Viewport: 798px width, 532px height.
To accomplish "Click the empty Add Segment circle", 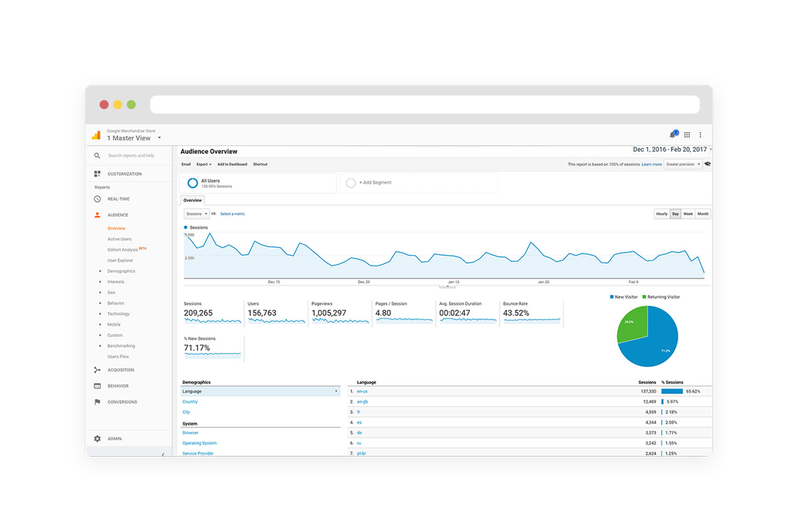I will click(x=350, y=183).
